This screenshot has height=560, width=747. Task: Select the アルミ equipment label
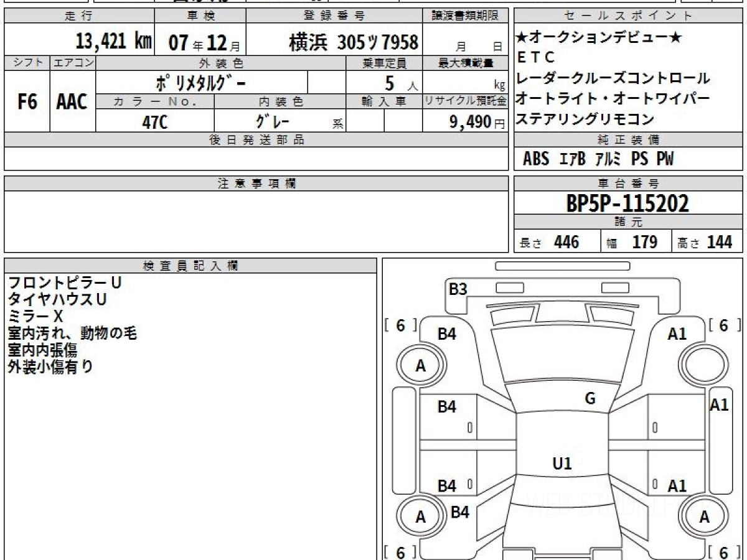click(608, 159)
